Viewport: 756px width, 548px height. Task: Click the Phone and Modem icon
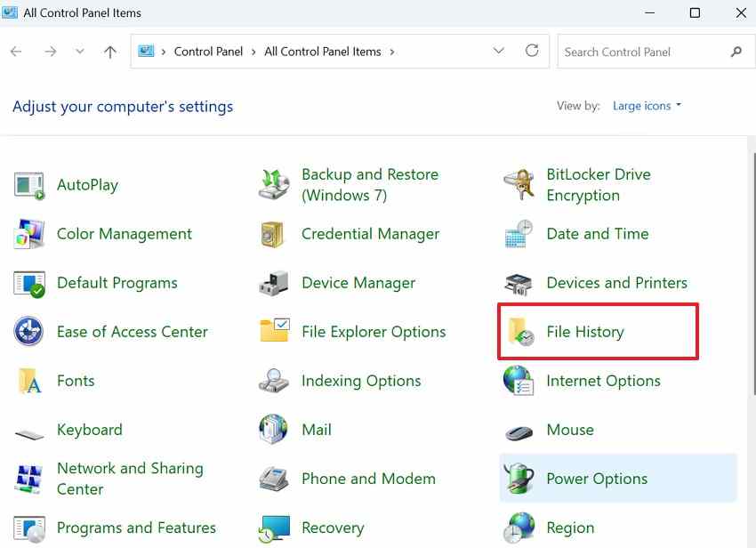(x=274, y=479)
